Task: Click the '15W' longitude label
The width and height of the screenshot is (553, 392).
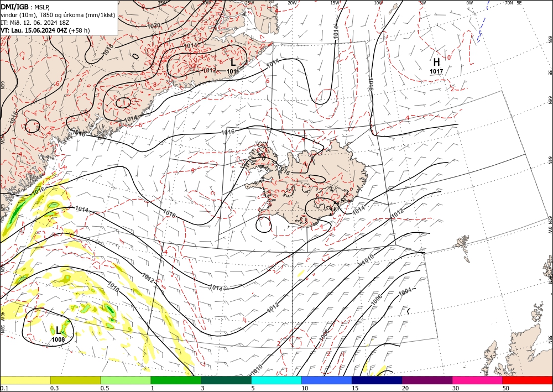Action: [x=335, y=3]
